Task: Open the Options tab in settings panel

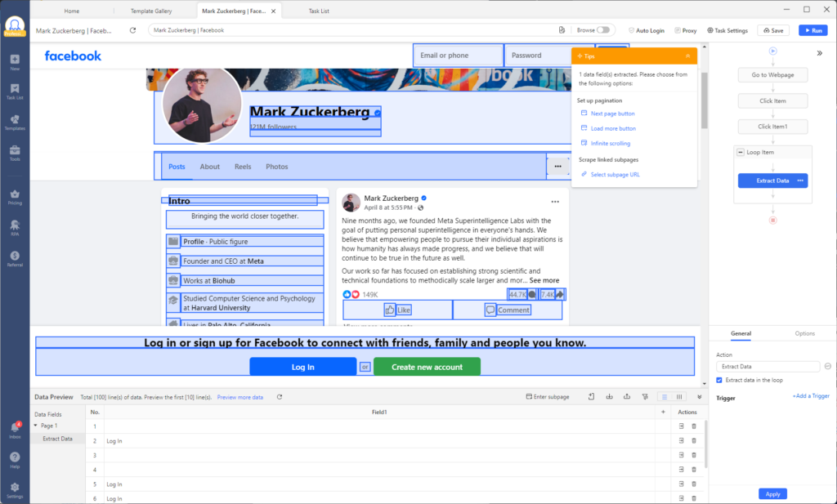Action: pos(804,333)
